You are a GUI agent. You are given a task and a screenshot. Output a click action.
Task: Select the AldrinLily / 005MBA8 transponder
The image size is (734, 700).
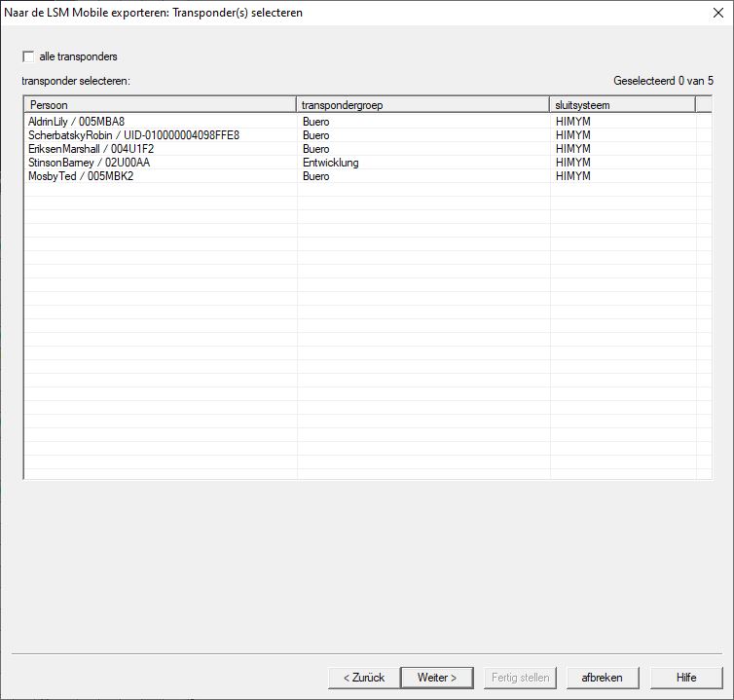coord(77,122)
